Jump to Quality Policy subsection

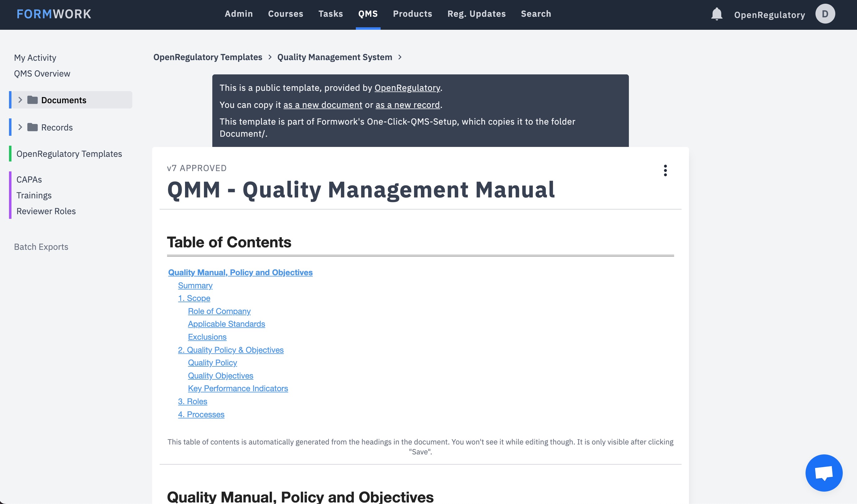213,363
